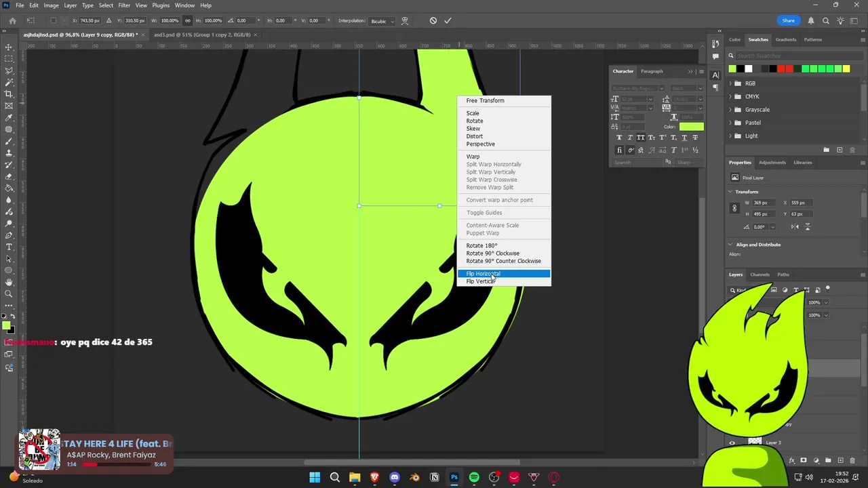This screenshot has height=488, width=868.
Task: Toggle the standard ligatures button in Character panel
Action: click(619, 150)
